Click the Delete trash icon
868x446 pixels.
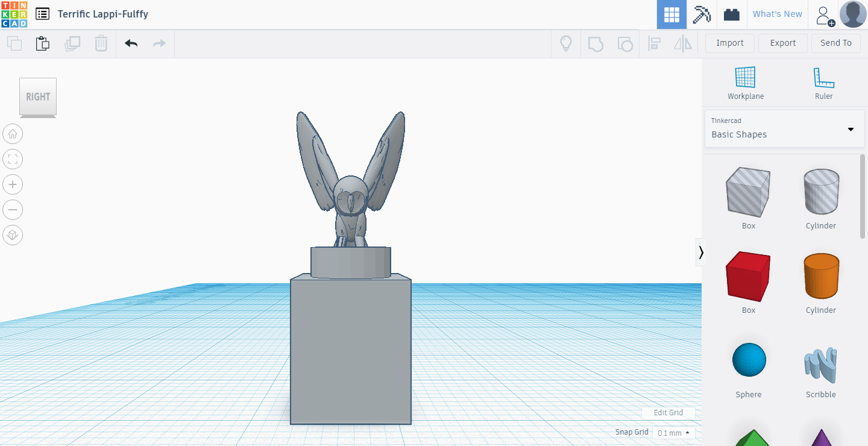pos(101,43)
